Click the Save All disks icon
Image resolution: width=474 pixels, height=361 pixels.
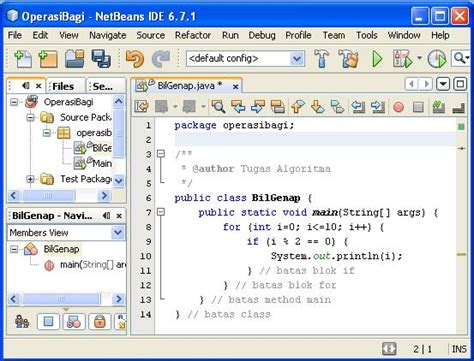tap(101, 59)
